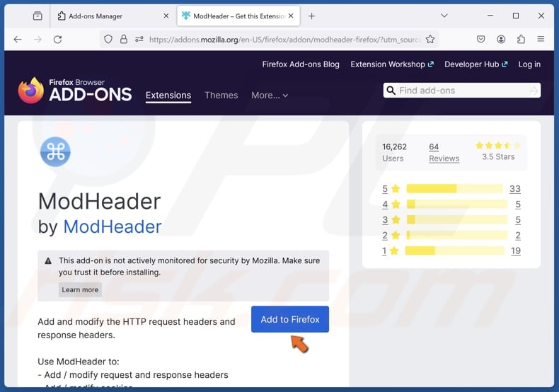This screenshot has height=392, width=559.
Task: Open the Firefox account icon
Action: click(x=501, y=39)
